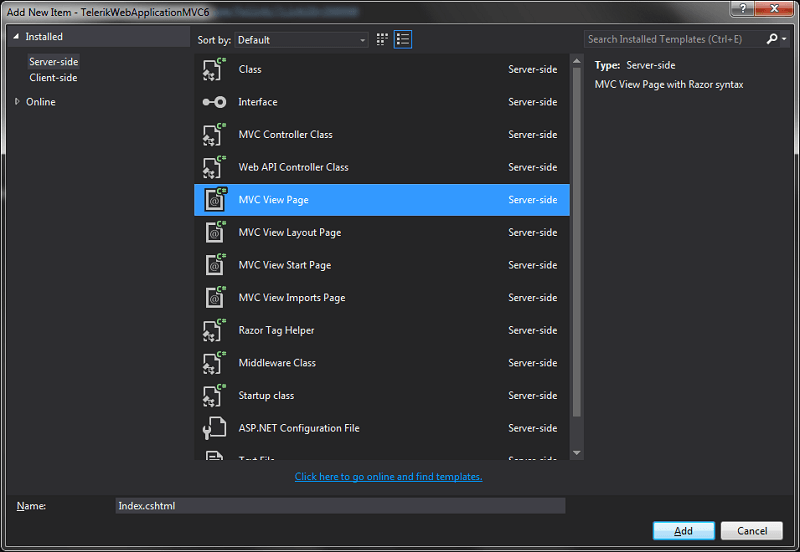This screenshot has width=800, height=552.
Task: Select the Web API Controller Class name
Action: 293,167
